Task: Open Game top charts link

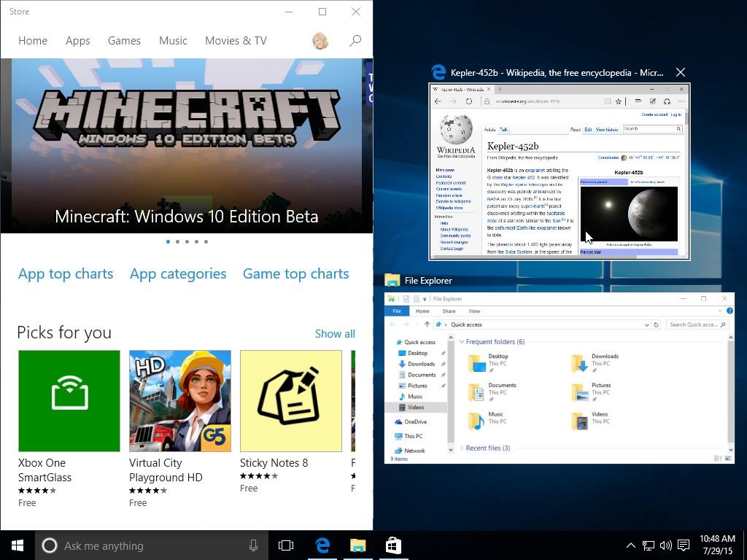Action: tap(296, 274)
